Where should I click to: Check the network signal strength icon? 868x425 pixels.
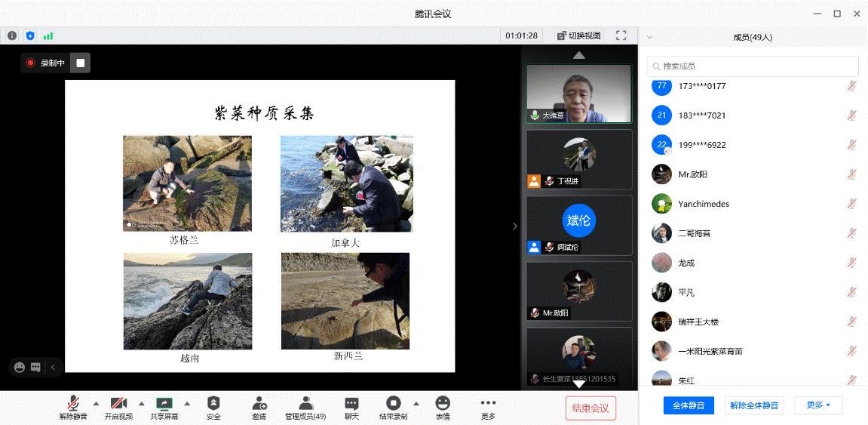[48, 35]
